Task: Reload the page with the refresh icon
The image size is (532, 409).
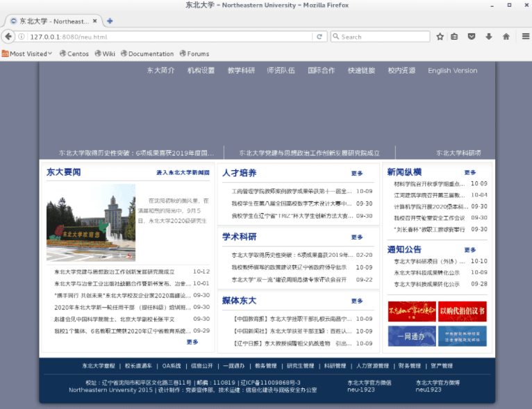Action: (x=319, y=37)
